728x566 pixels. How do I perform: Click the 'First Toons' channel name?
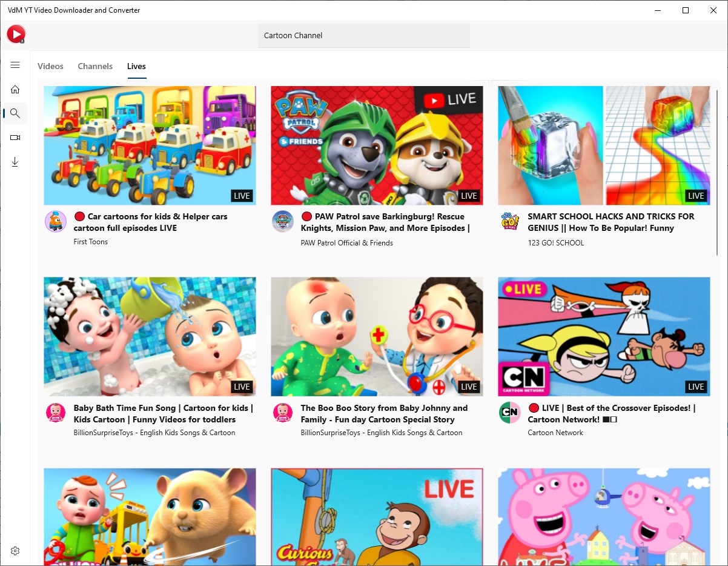tap(91, 242)
